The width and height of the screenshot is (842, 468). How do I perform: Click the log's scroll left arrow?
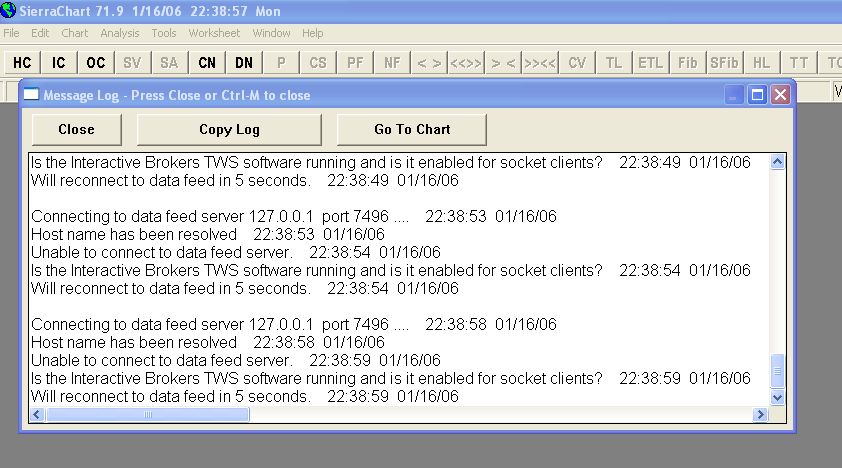pyautogui.click(x=37, y=414)
